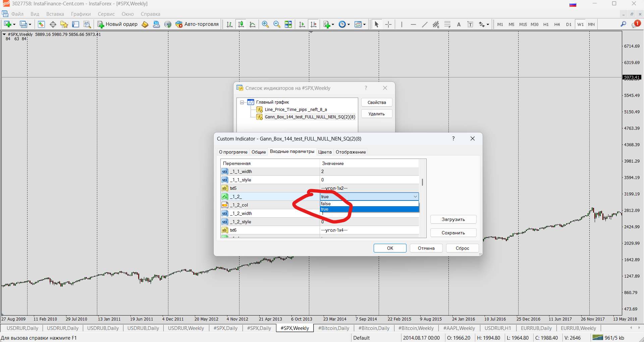644x342 pixels.
Task: Switch to the #Bitcoin,Weekly chart tab
Action: 416,328
